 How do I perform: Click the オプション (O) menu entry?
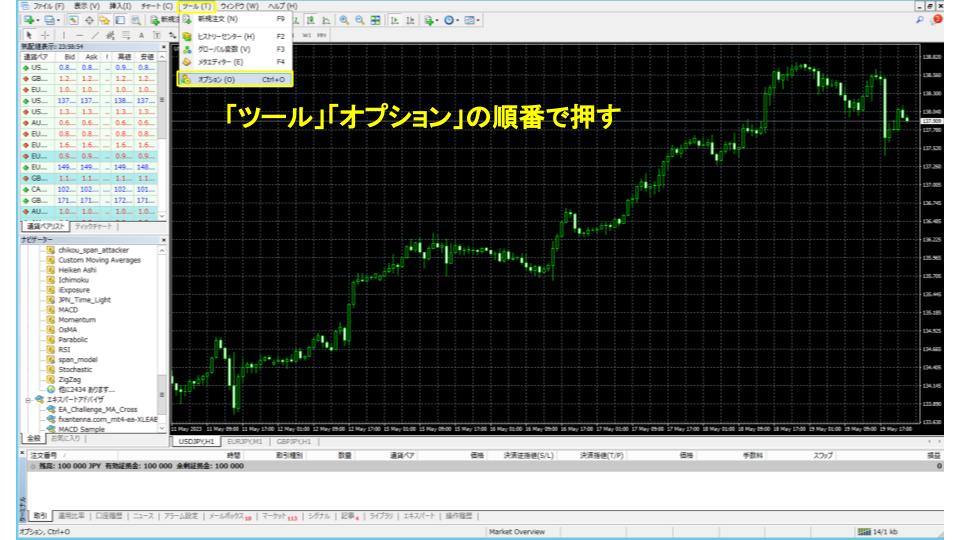(x=216, y=79)
